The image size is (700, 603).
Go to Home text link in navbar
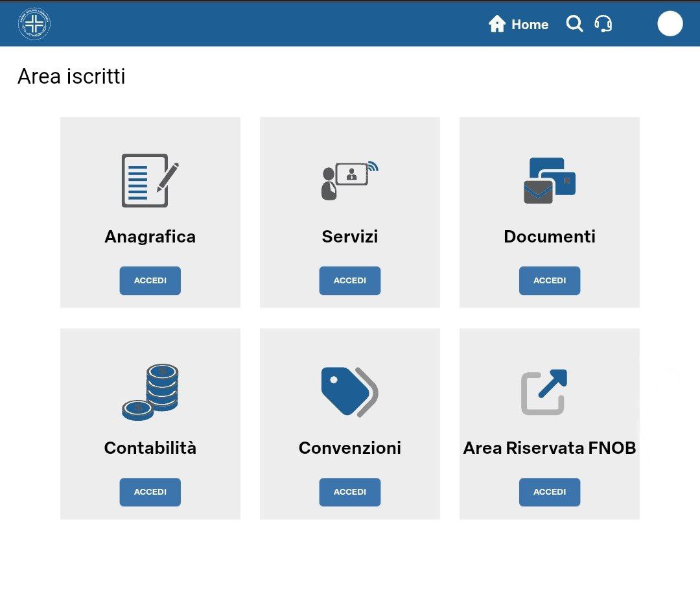[530, 25]
